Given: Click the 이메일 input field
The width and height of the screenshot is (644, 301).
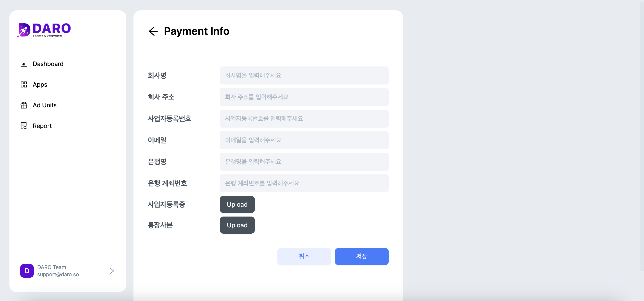Looking at the screenshot, I should pyautogui.click(x=304, y=140).
